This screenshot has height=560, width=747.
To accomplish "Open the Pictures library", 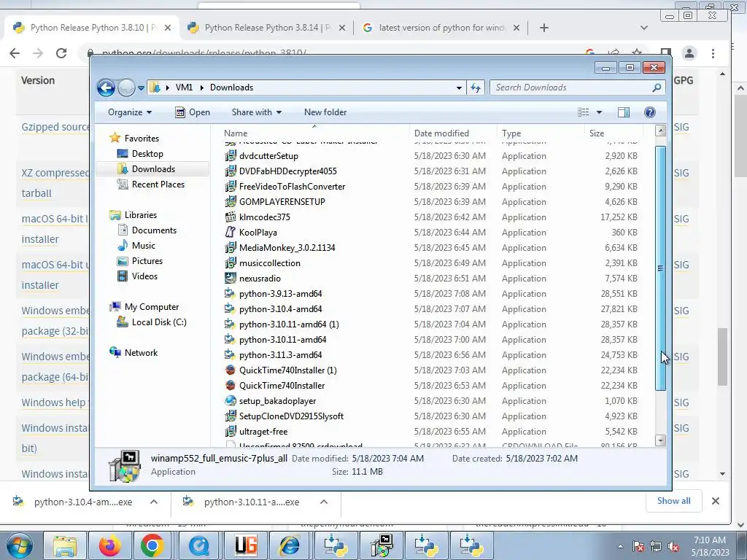I will tap(147, 261).
